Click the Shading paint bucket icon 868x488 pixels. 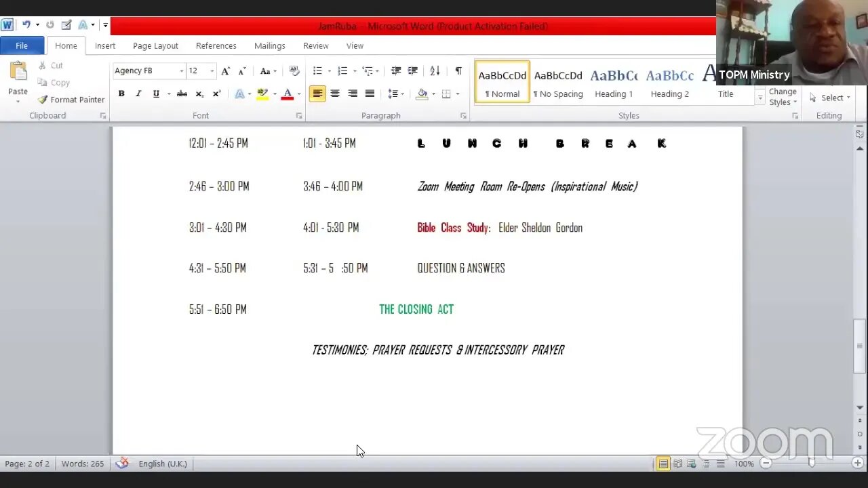pyautogui.click(x=422, y=94)
